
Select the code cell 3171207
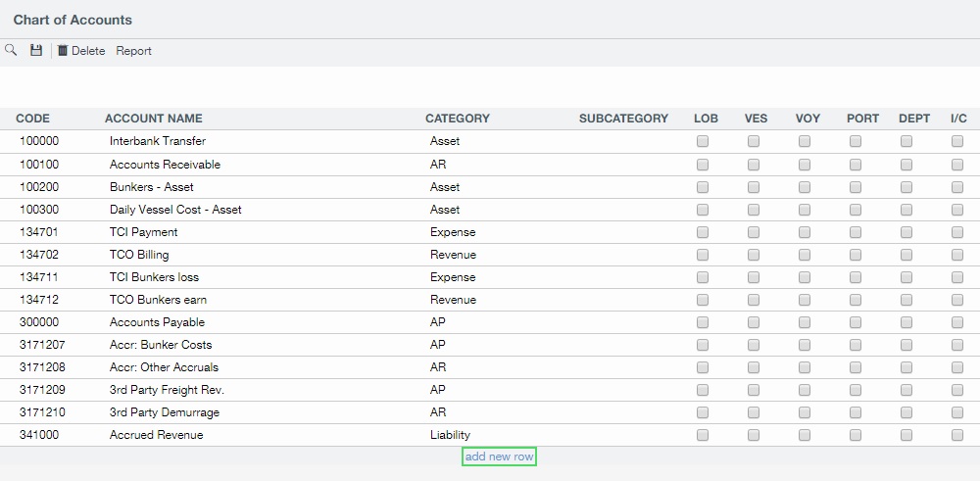(x=43, y=345)
